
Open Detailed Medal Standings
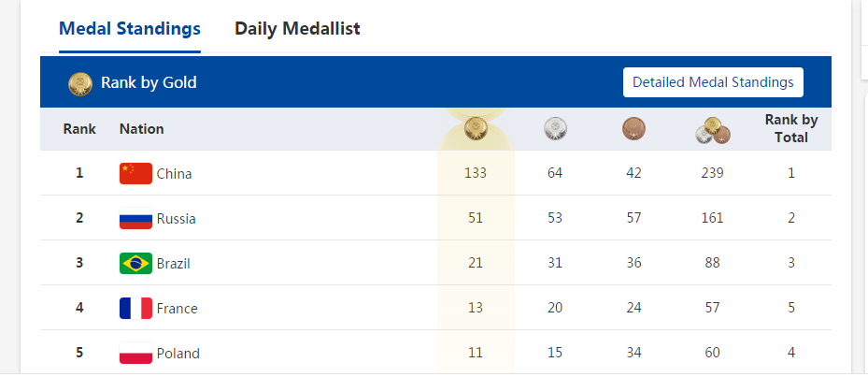coord(713,82)
